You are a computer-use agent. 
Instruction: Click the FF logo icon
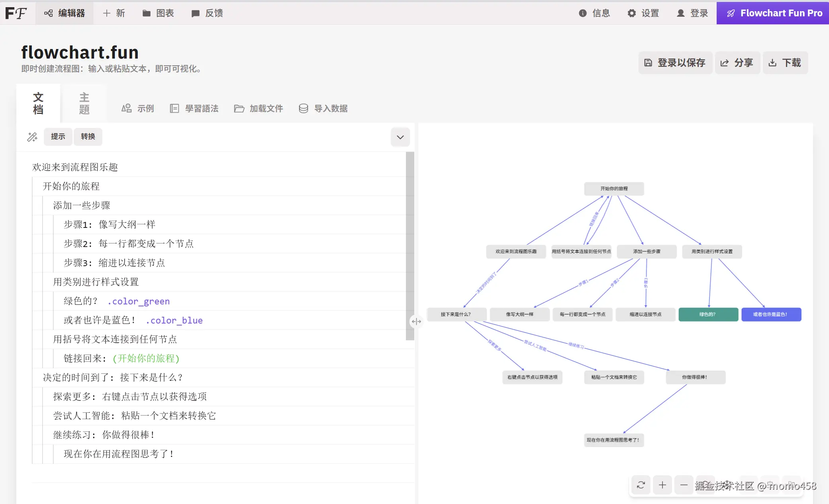pos(16,13)
